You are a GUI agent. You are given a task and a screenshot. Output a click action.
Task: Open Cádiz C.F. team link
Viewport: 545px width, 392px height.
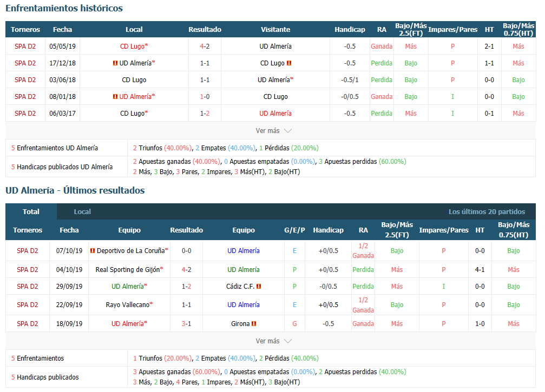coord(240,287)
